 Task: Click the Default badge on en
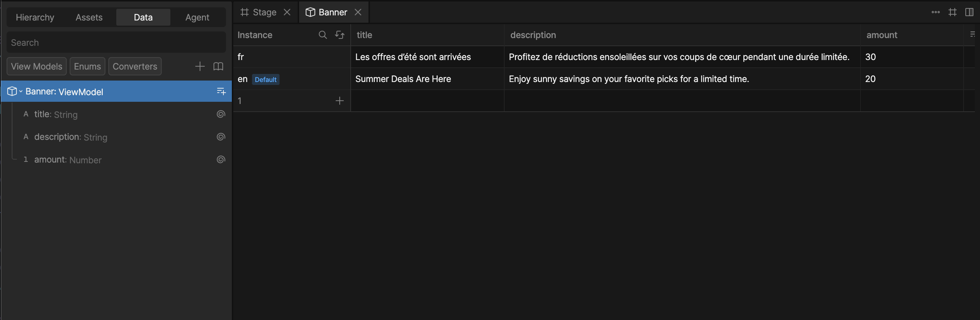(x=265, y=79)
